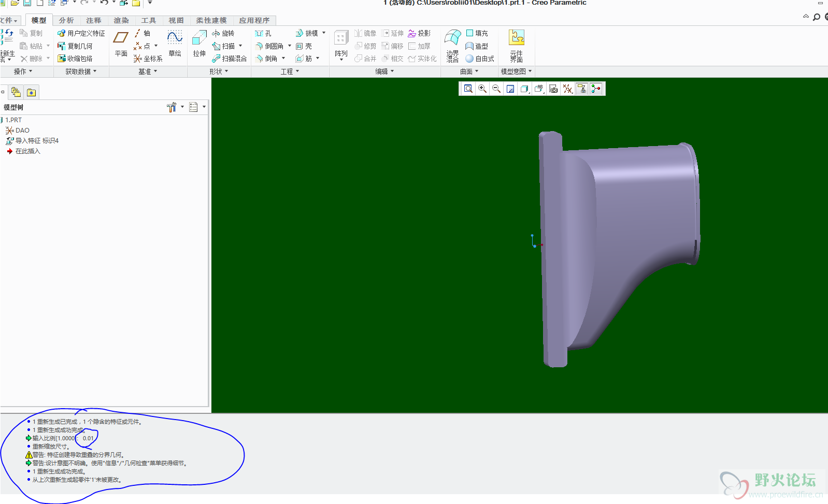The height and width of the screenshot is (504, 828).
Task: Open Component Interface (元件界面)
Action: click(x=516, y=46)
